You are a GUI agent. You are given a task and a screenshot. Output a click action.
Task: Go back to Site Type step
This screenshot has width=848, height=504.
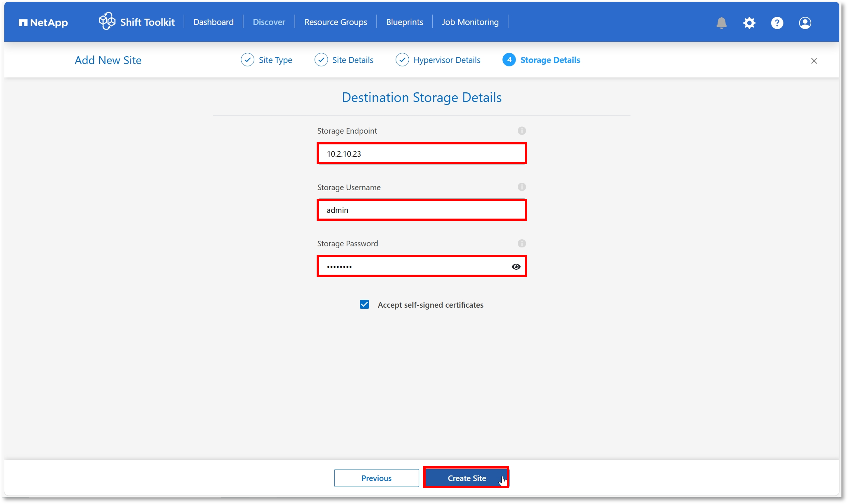275,60
